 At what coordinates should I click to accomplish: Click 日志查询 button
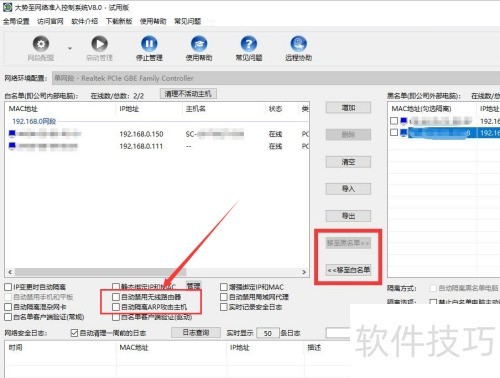pyautogui.click(x=196, y=332)
